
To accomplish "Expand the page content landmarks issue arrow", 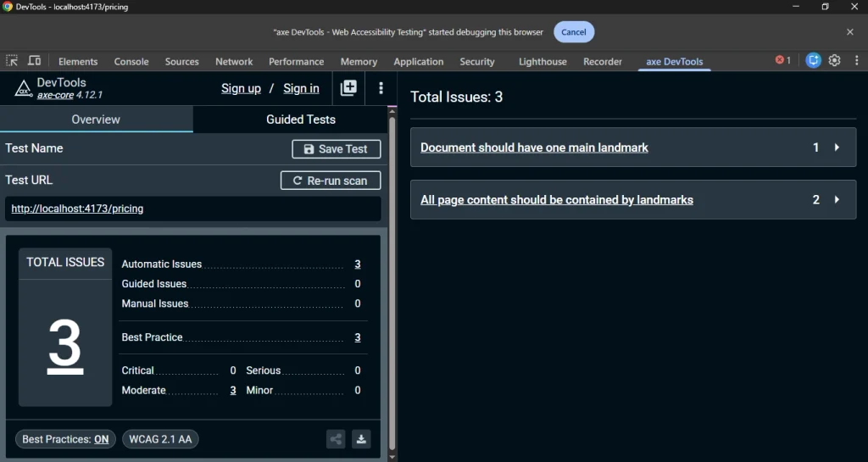I will [837, 199].
